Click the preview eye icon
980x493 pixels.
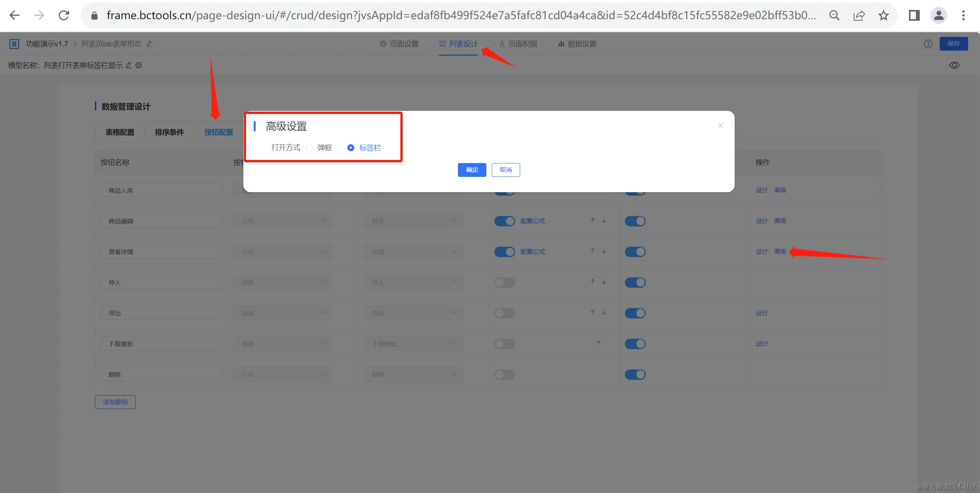tap(954, 65)
